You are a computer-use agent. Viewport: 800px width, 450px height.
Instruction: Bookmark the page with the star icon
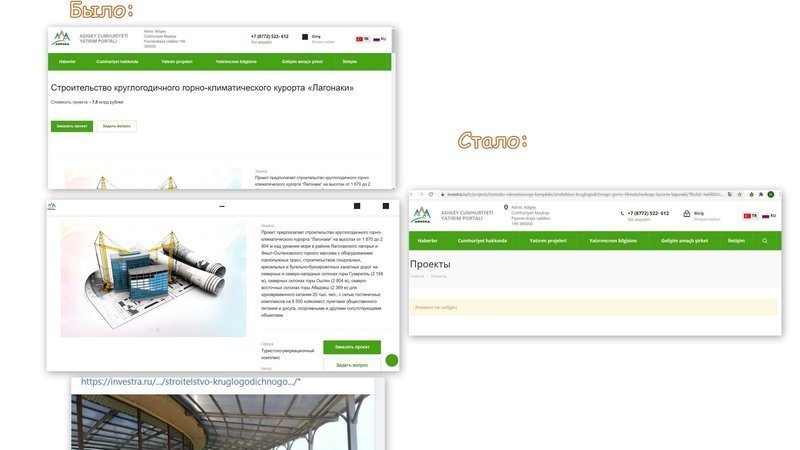pyautogui.click(x=739, y=194)
